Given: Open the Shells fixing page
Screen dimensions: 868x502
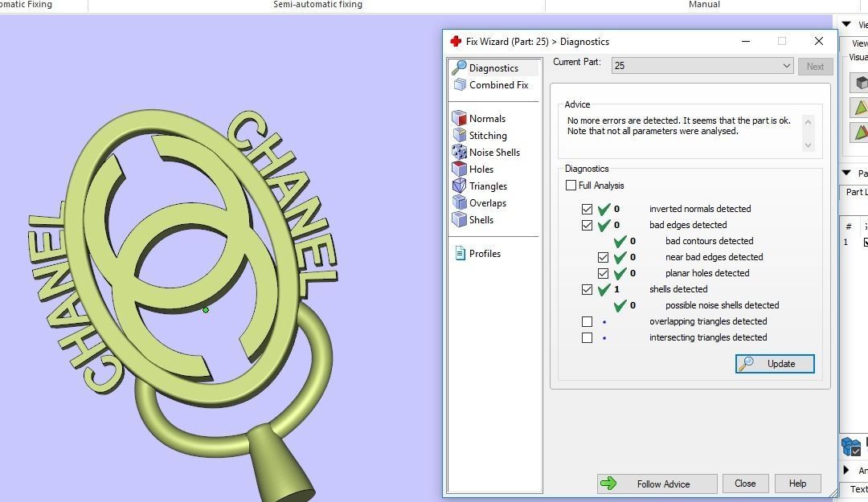Looking at the screenshot, I should (473, 220).
